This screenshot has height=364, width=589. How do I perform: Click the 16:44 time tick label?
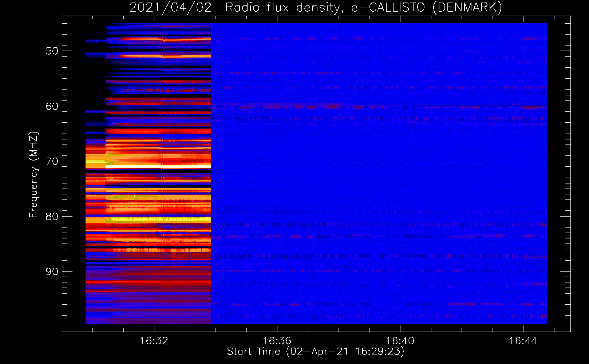(x=523, y=341)
